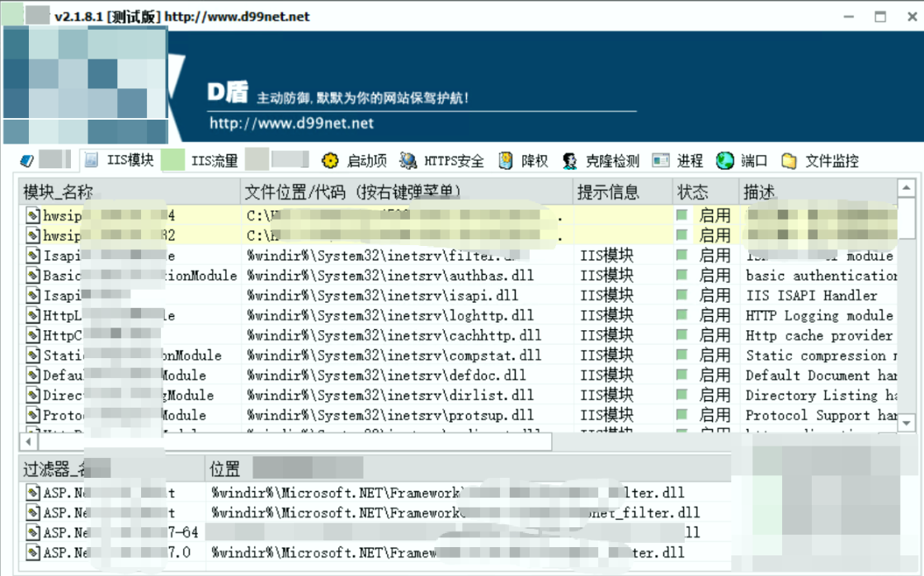This screenshot has width=924, height=576.
Task: Sort by the 模块_名称 column header
Action: (x=130, y=191)
